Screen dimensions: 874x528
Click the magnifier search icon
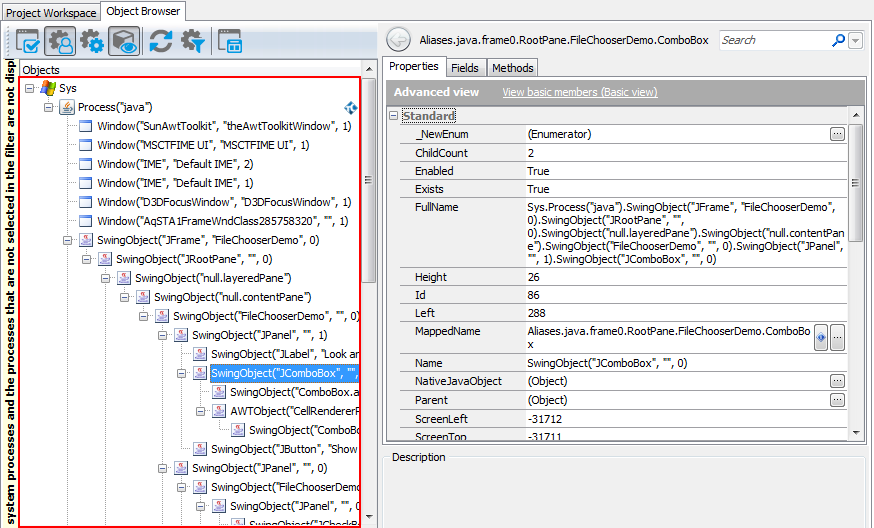838,41
